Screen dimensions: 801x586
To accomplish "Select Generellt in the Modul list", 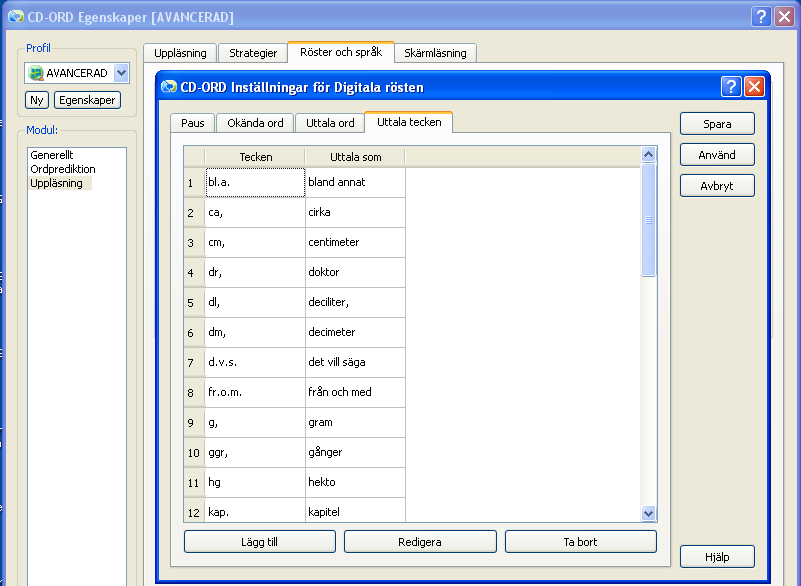I will [x=52, y=155].
